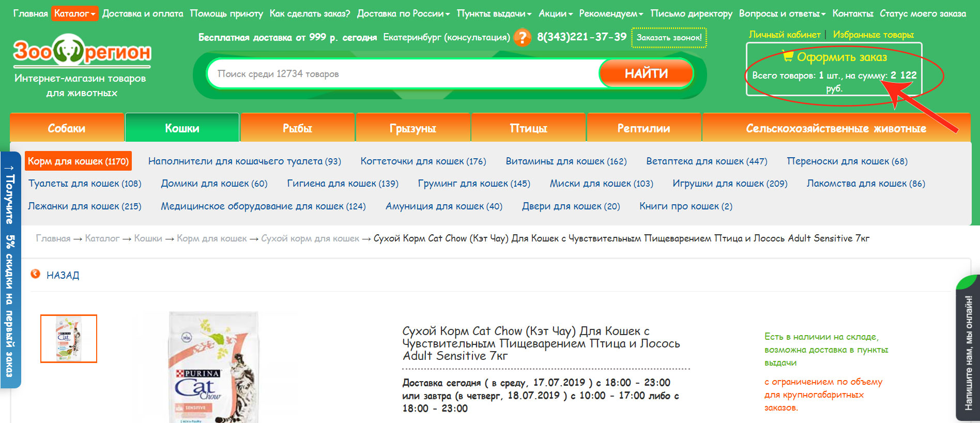980x423 pixels.
Task: Click Сухой корм для кошек breadcrumb
Action: (x=310, y=238)
